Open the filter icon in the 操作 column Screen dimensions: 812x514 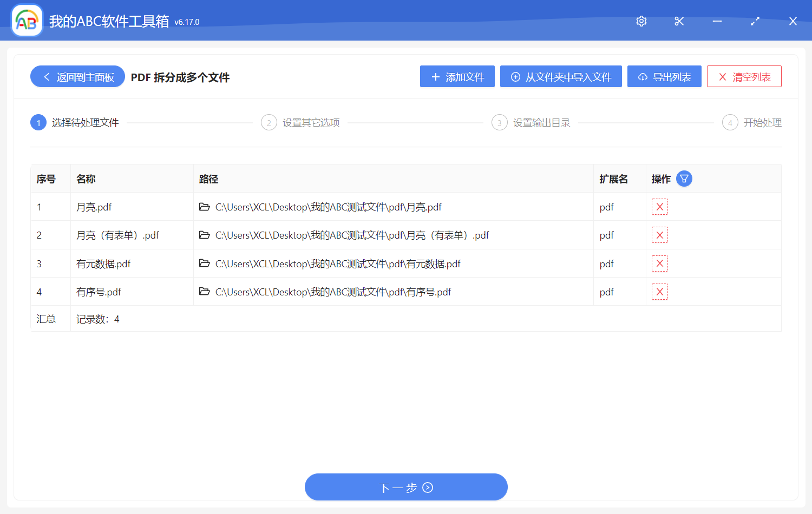(684, 178)
